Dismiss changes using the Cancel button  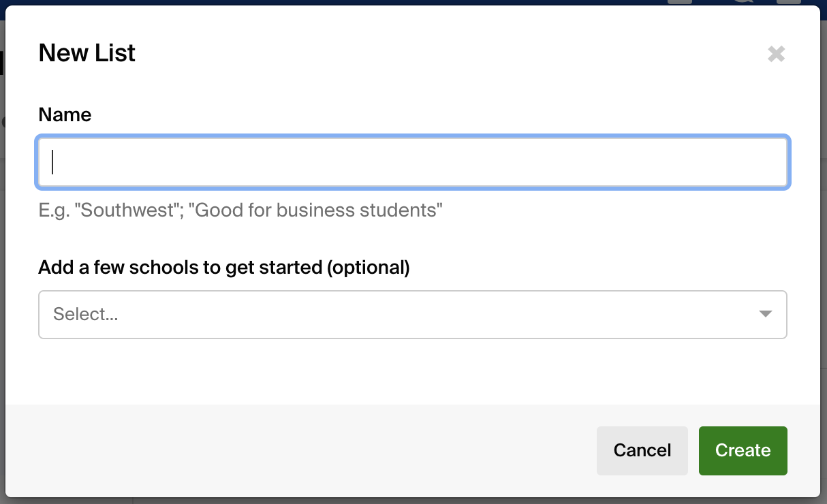[642, 450]
